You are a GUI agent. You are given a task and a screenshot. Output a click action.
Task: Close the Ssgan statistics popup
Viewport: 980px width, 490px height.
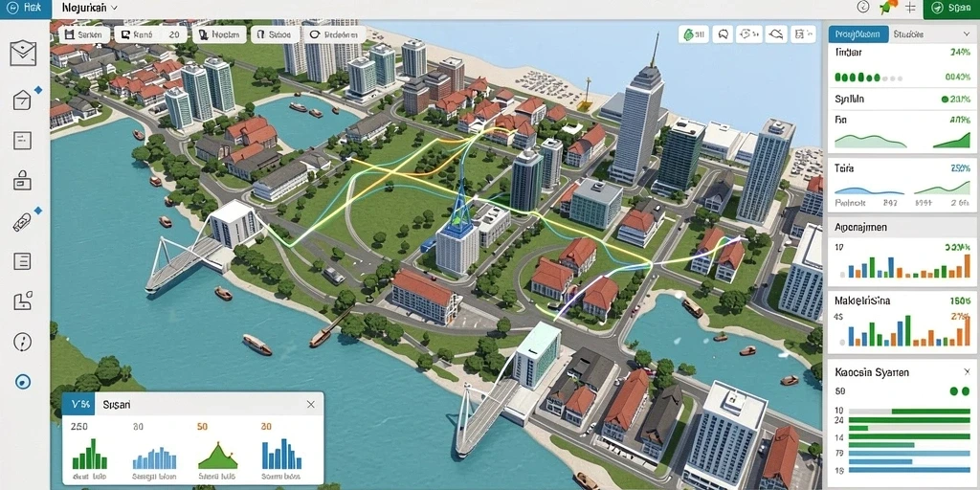[x=311, y=405]
